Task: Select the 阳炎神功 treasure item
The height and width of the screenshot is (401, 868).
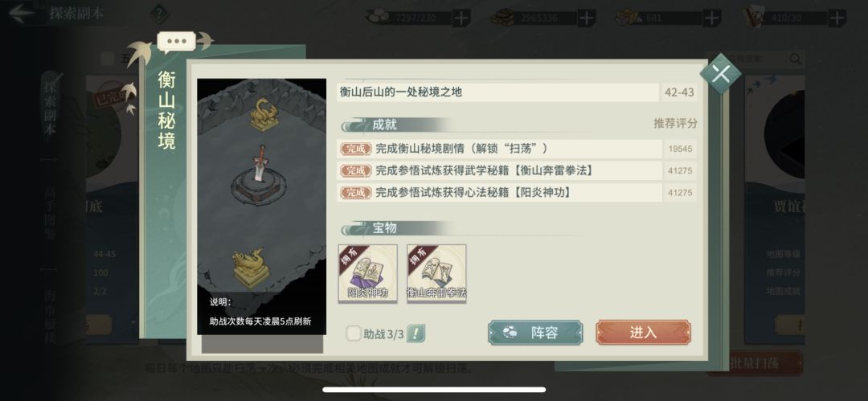Action: (x=367, y=273)
